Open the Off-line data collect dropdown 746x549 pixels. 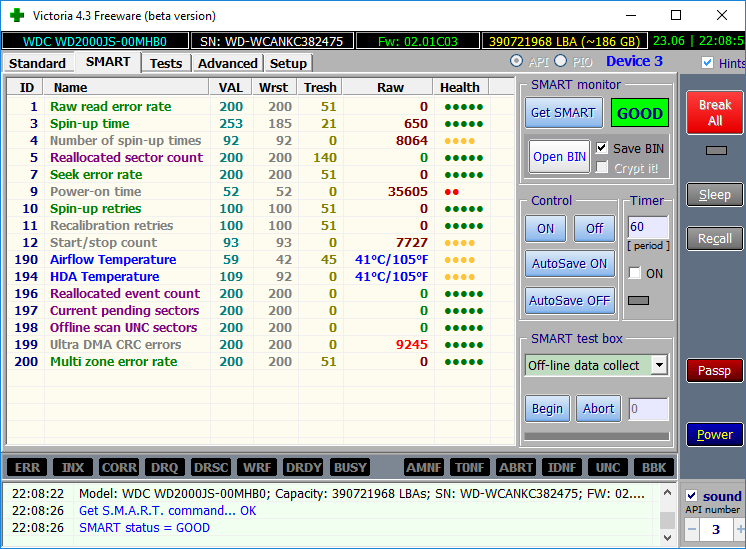point(659,365)
